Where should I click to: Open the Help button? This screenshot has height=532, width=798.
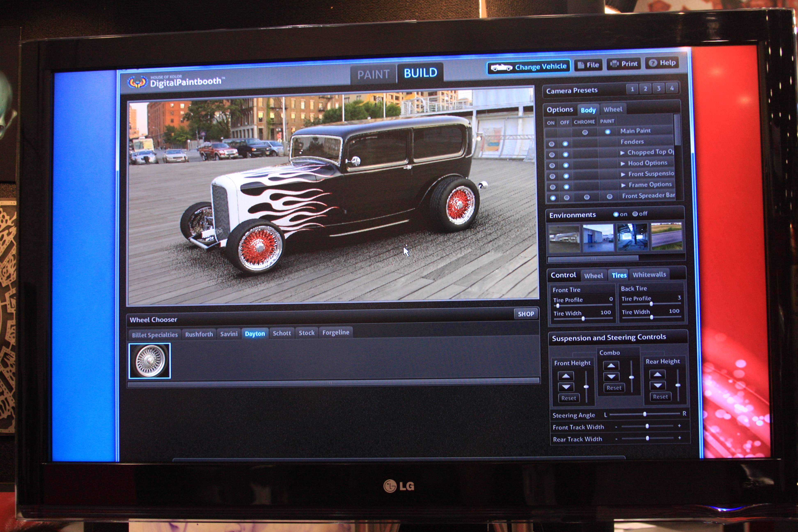(x=662, y=62)
